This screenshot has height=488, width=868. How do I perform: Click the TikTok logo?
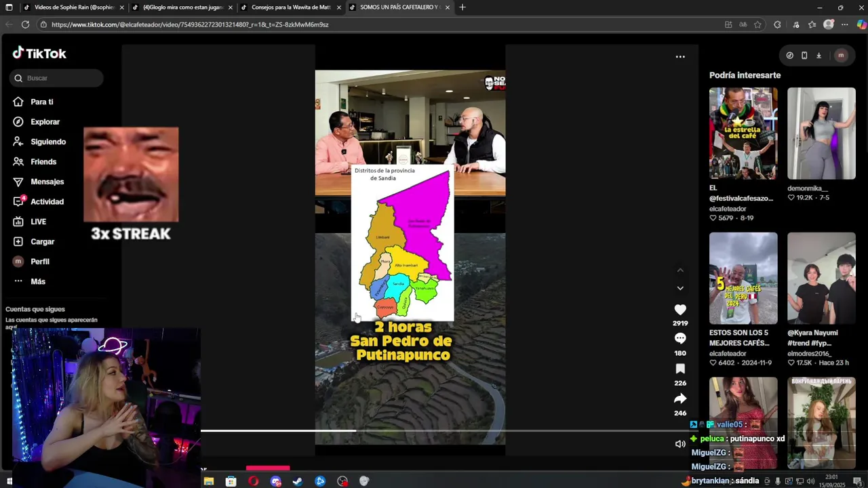coord(39,53)
